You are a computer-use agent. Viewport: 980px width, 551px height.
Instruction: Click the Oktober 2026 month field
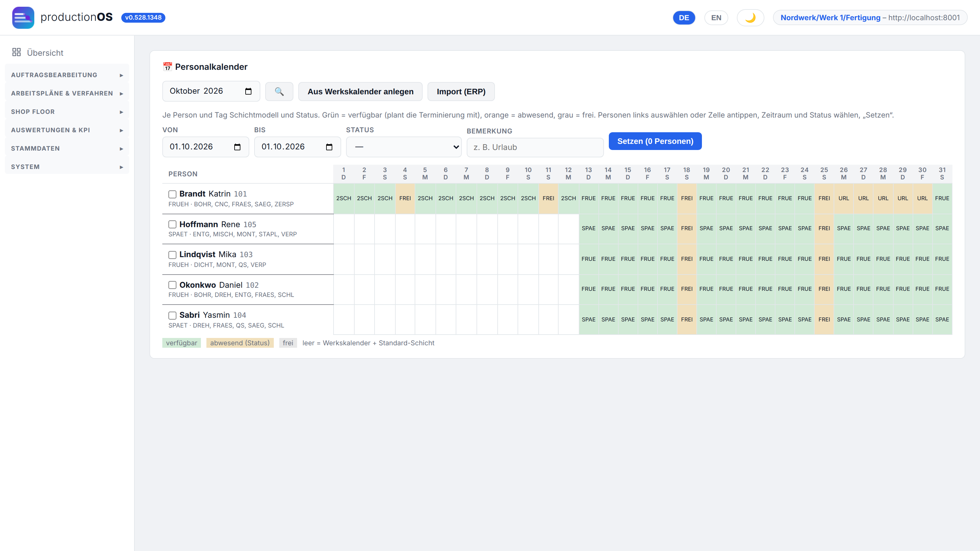tap(211, 91)
